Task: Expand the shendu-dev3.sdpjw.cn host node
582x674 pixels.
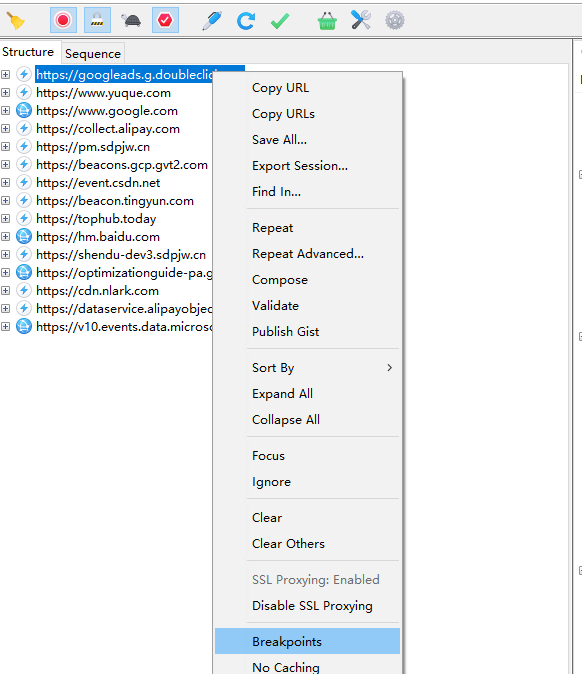Action: [6, 255]
